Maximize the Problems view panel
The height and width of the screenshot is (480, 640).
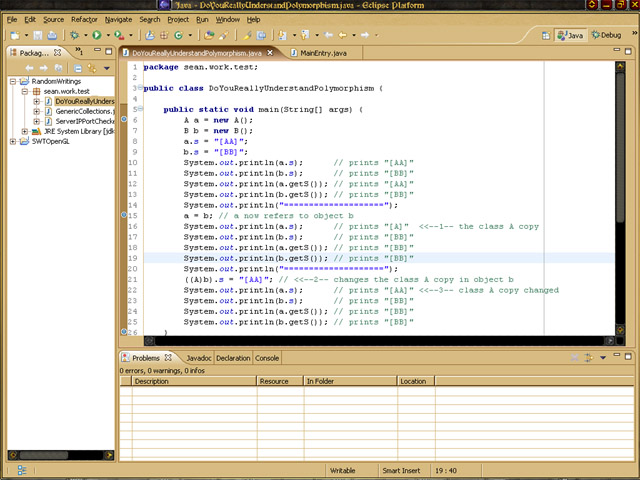coord(628,356)
